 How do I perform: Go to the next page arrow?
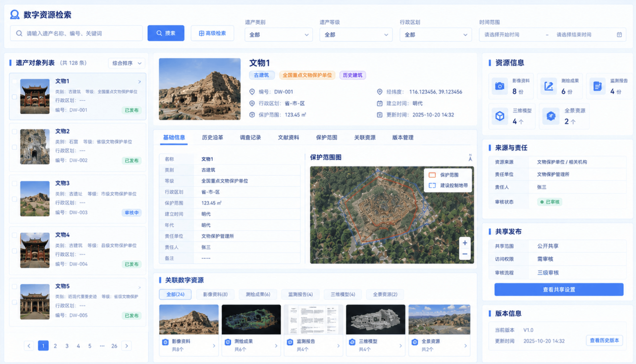127,346
